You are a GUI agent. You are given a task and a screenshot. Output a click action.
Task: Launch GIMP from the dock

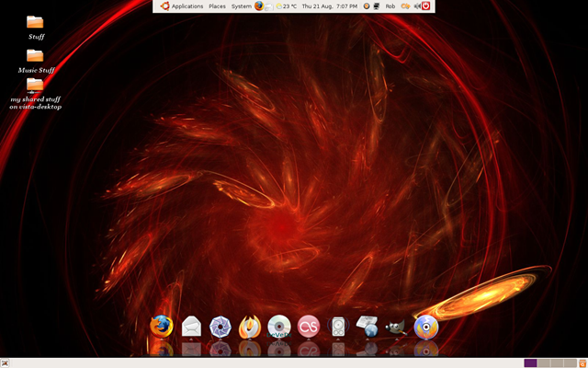(396, 328)
